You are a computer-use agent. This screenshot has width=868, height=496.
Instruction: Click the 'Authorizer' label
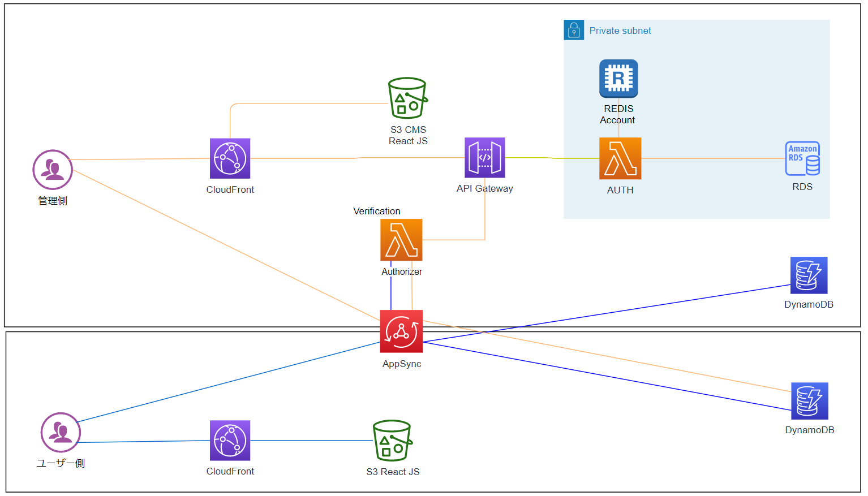[x=402, y=271]
